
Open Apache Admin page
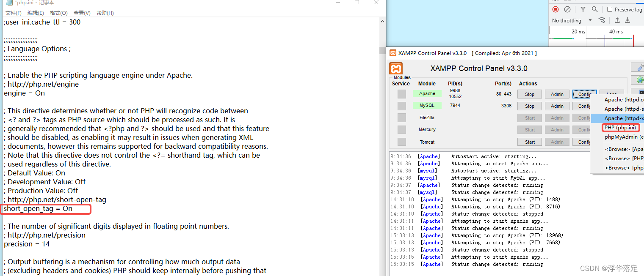(557, 94)
